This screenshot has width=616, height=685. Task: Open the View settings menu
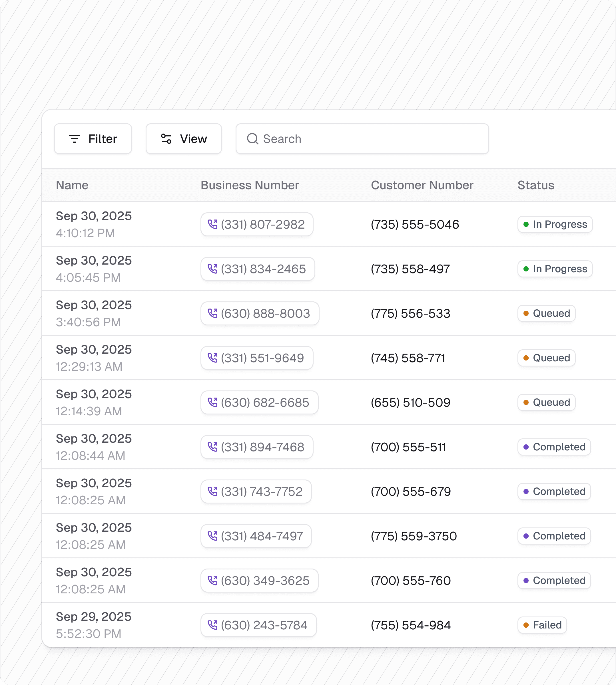point(183,139)
